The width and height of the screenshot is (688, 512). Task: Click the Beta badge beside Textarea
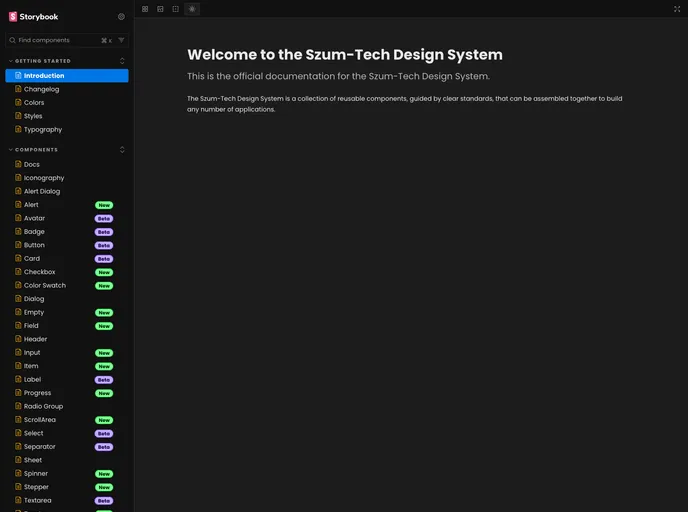pyautogui.click(x=104, y=501)
